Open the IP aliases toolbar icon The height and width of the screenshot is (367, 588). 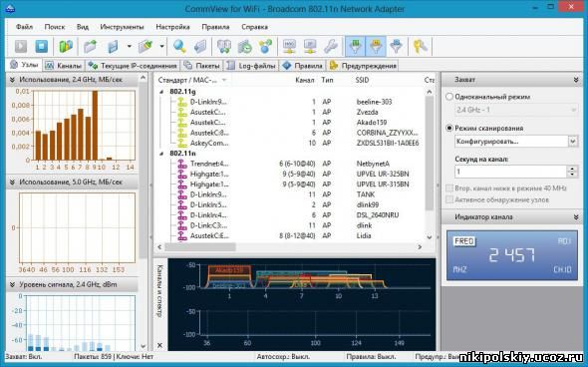point(310,46)
